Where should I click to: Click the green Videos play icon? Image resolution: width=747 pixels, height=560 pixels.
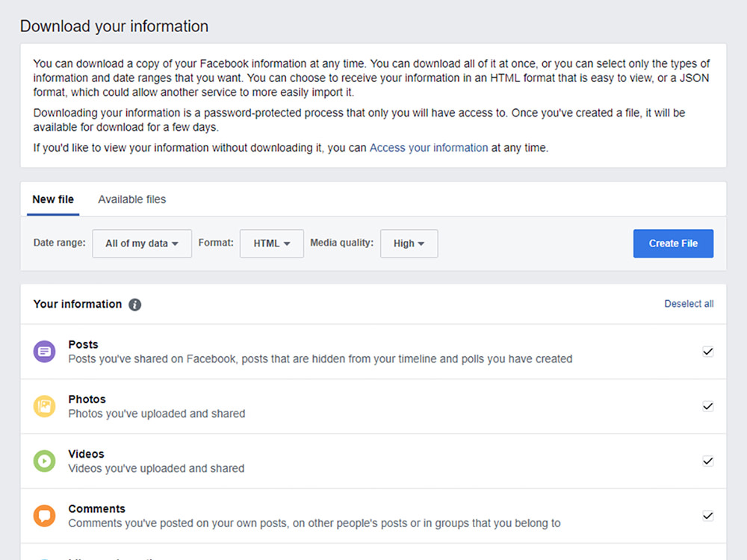click(x=44, y=461)
